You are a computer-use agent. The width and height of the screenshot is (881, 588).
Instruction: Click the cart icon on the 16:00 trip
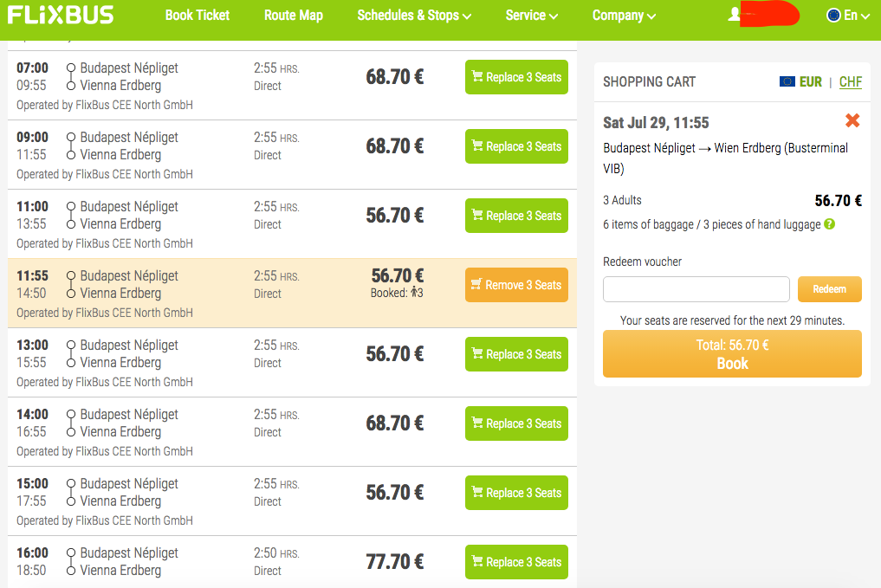(x=477, y=562)
